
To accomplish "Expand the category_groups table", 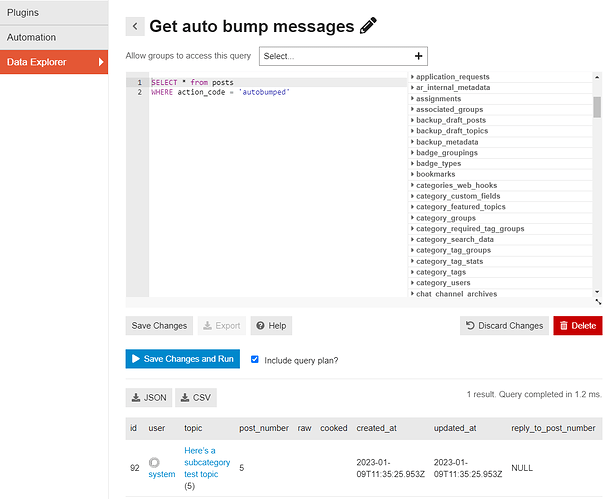I will click(x=500, y=218).
